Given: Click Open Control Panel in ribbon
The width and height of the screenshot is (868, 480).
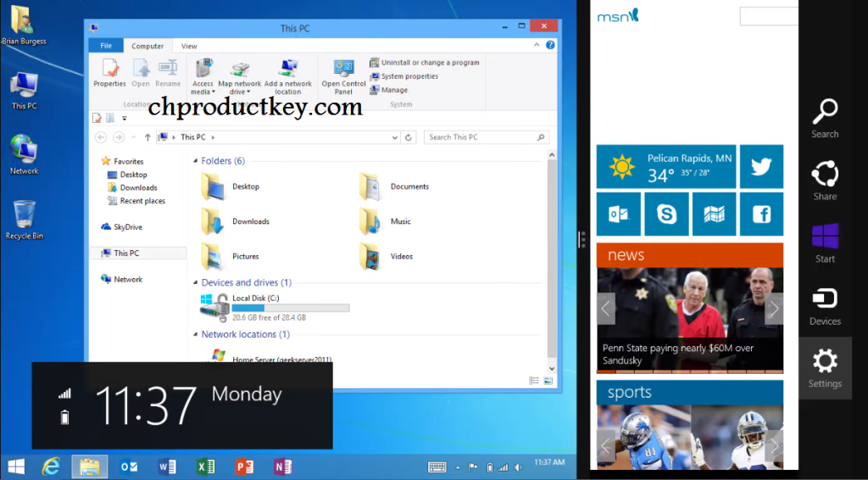Looking at the screenshot, I should coord(344,76).
